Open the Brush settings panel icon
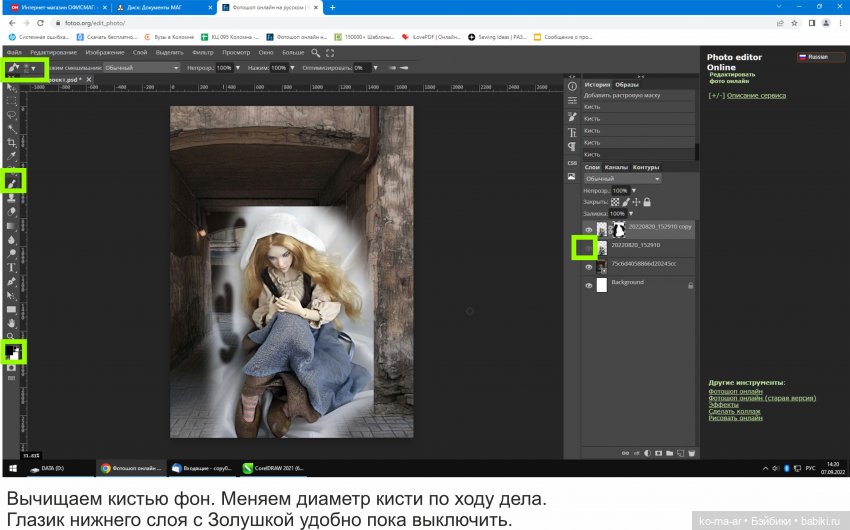This screenshot has height=530, width=850. [x=572, y=117]
